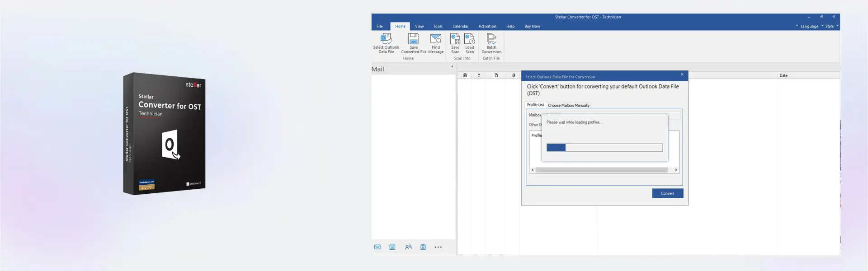Collapse the ribbon using the caret
The image size is (868, 271).
click(x=797, y=26)
